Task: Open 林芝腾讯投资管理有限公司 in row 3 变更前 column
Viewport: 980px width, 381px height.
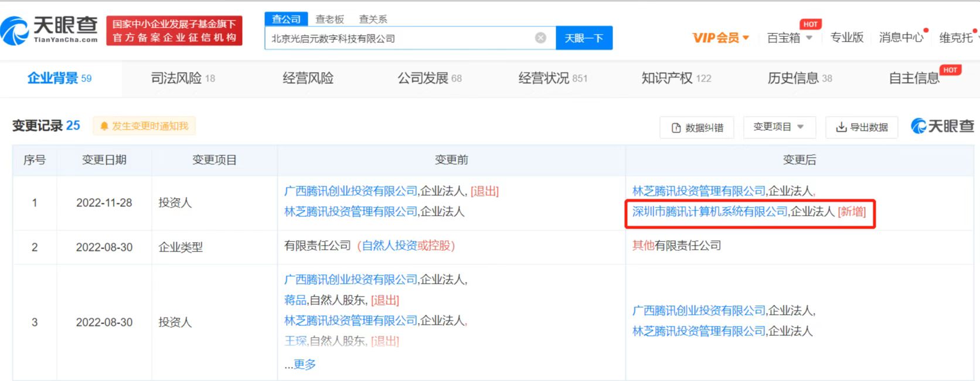Action: click(x=351, y=321)
